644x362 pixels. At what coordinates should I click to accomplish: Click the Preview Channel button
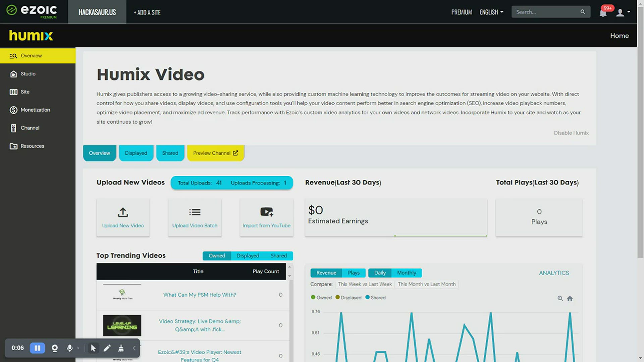(215, 153)
